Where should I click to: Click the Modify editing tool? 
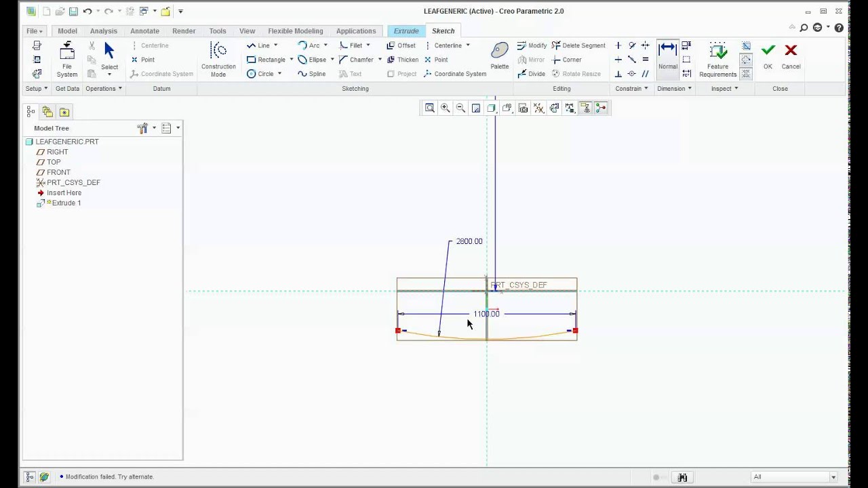532,45
